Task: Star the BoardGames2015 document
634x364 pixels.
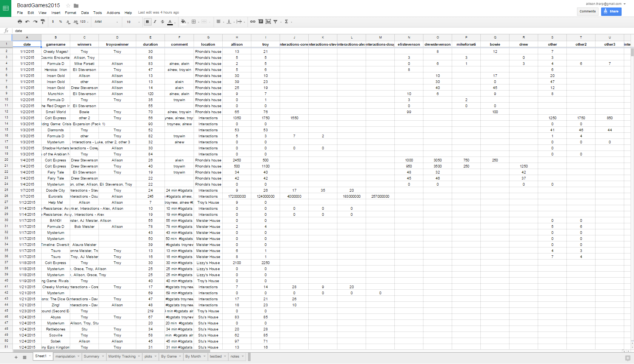Action: [x=68, y=6]
